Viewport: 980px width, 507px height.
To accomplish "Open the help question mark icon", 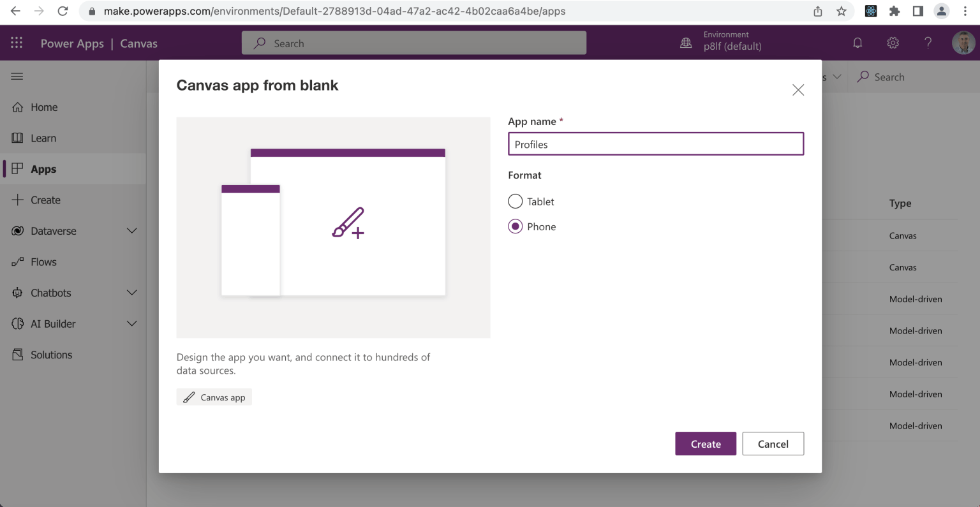I will pyautogui.click(x=928, y=43).
